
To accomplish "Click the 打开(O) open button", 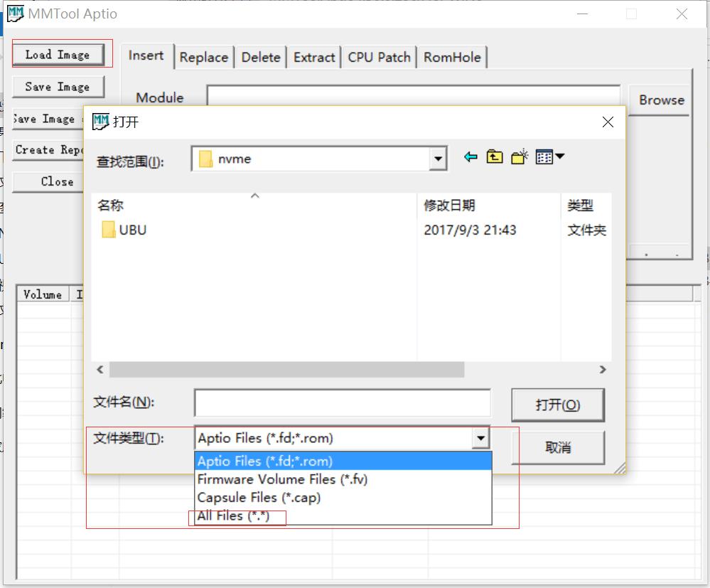I will (558, 405).
